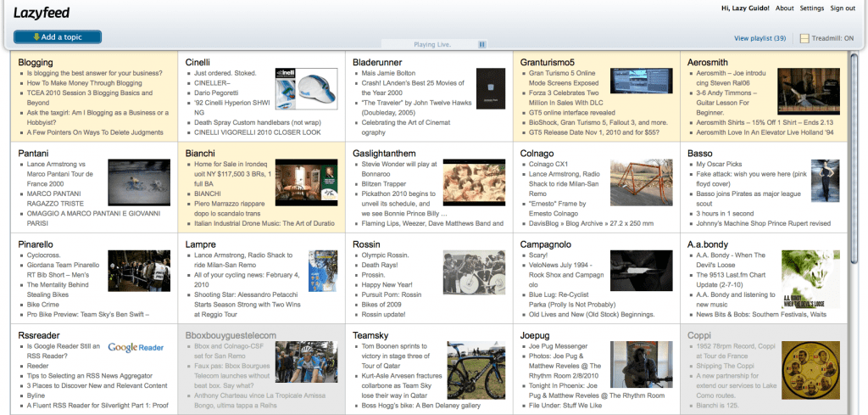Open 'How To Make Money Through Blogging'

pyautogui.click(x=84, y=83)
